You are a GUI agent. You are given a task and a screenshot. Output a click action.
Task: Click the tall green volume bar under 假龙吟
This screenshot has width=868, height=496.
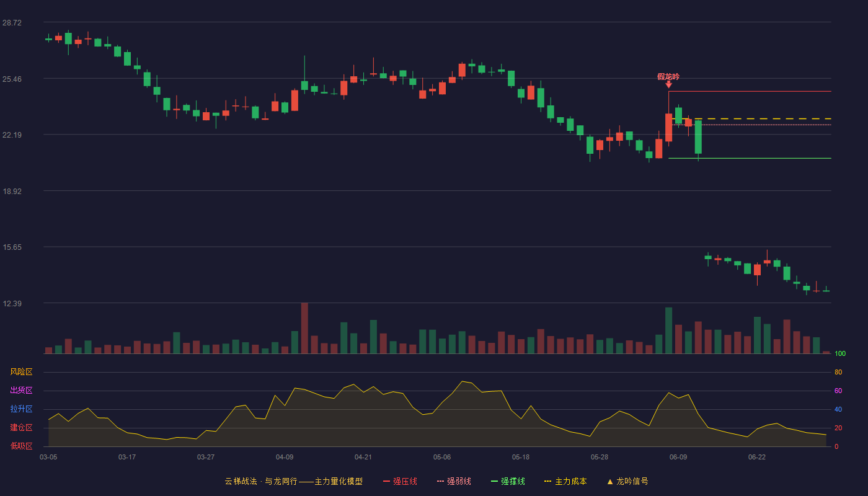click(668, 330)
